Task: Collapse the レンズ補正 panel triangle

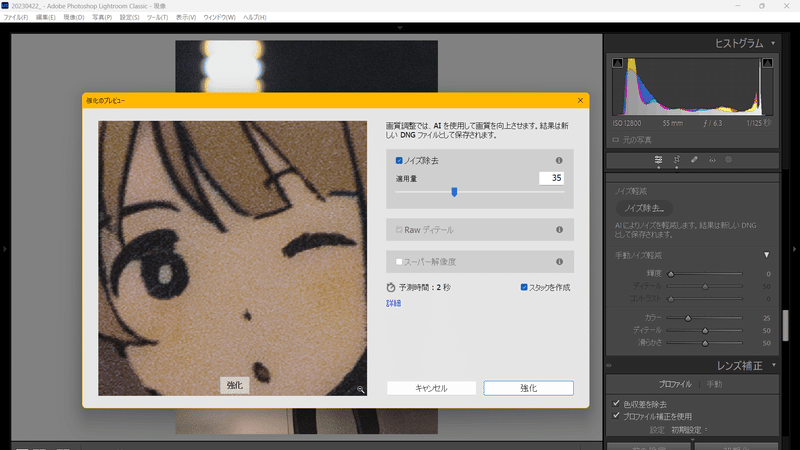Action: (x=773, y=365)
